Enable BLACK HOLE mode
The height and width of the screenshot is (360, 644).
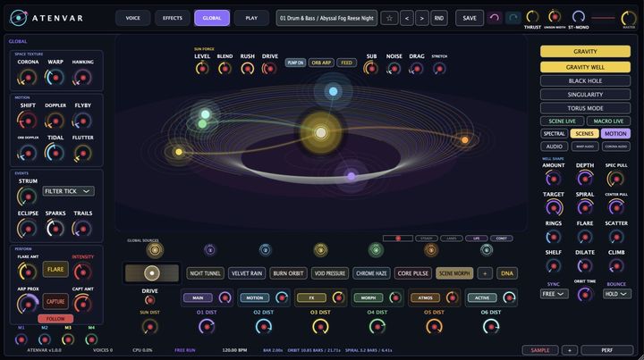(585, 80)
